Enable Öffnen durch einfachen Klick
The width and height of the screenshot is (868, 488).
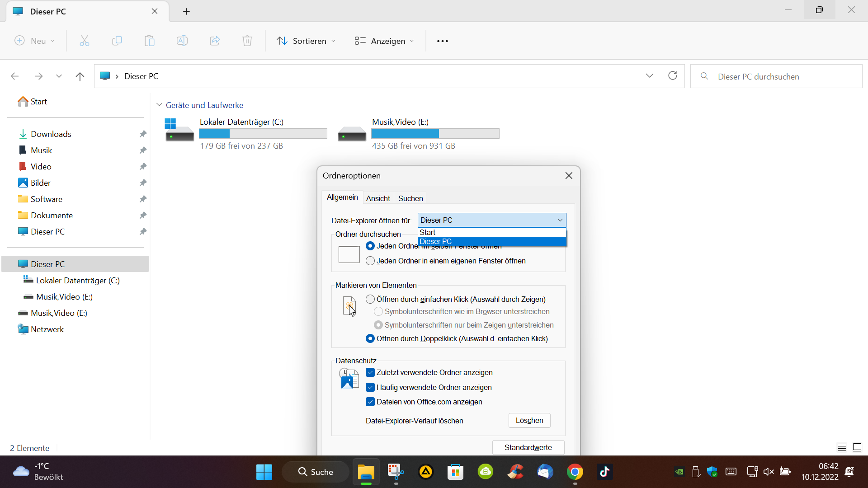point(370,299)
